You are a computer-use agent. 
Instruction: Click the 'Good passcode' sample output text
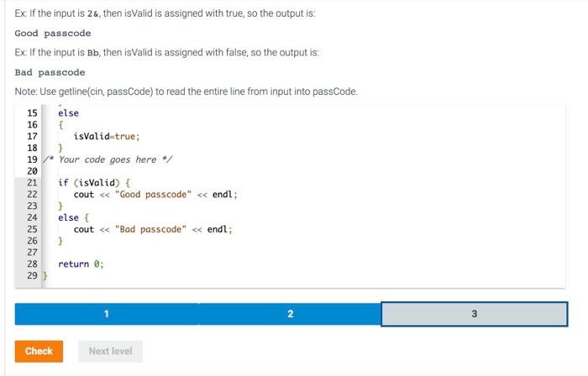pos(53,34)
